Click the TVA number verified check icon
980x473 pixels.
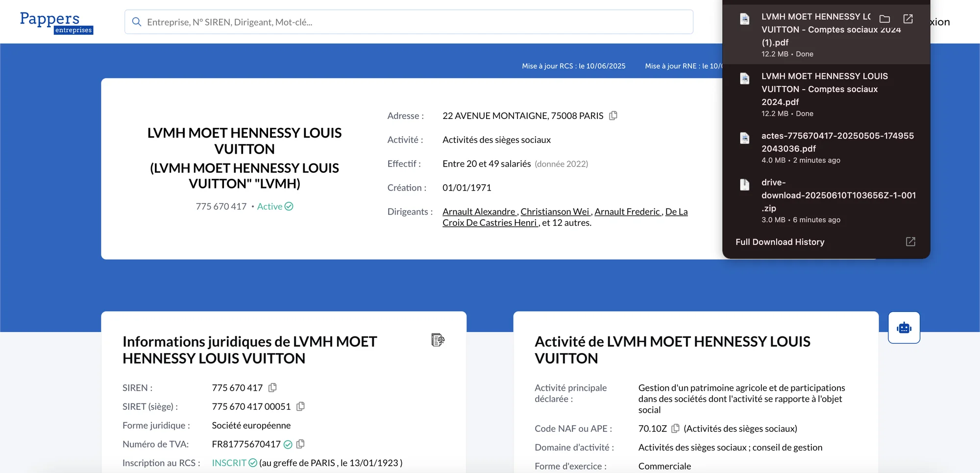point(288,445)
